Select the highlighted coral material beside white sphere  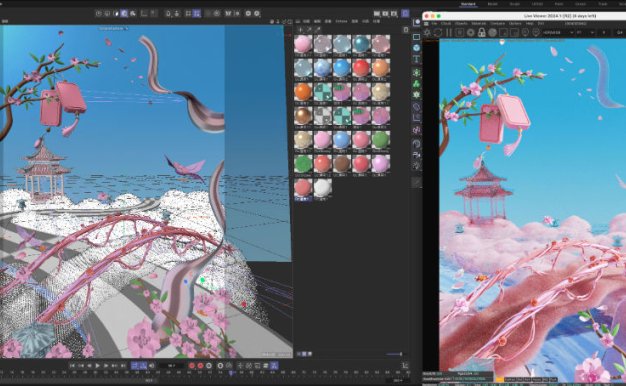click(303, 188)
